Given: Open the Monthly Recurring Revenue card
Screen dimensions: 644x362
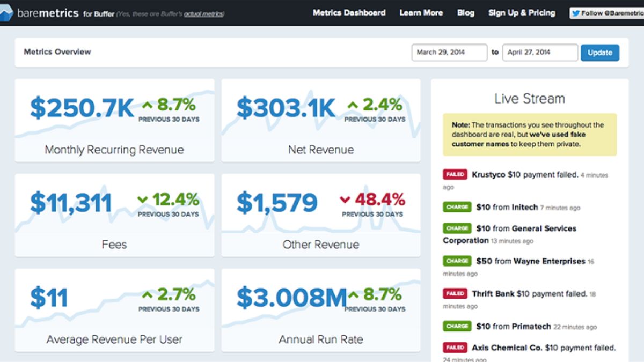Looking at the screenshot, I should [x=114, y=121].
